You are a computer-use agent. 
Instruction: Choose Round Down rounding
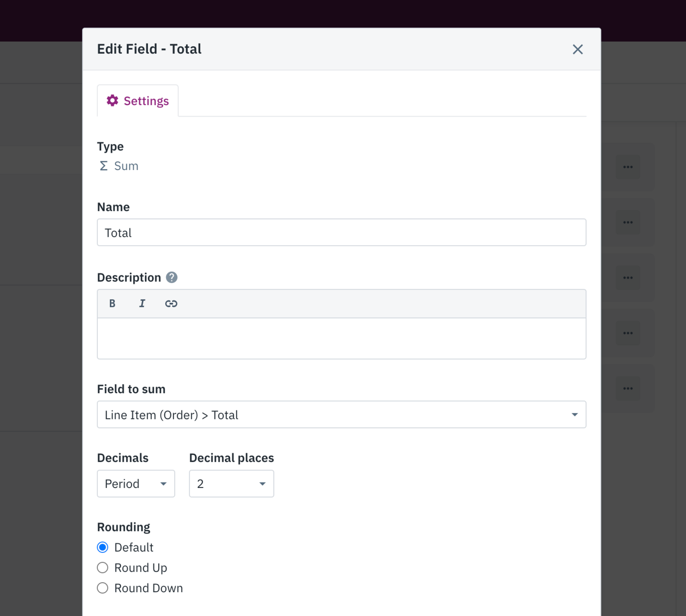point(102,588)
